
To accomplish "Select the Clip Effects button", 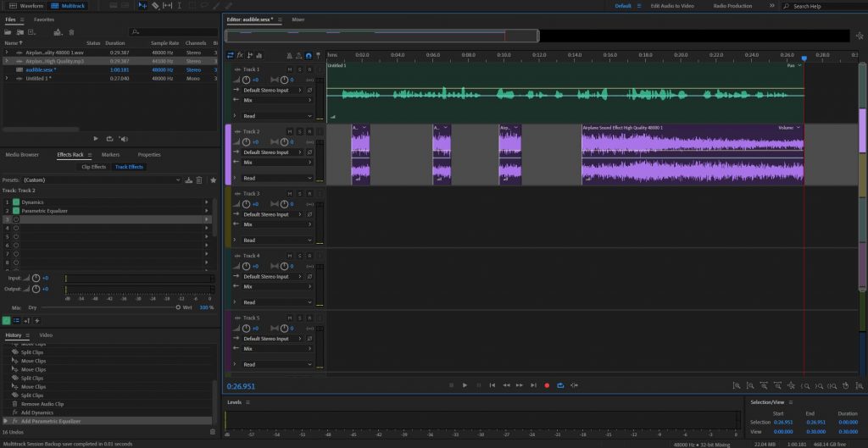I will pyautogui.click(x=93, y=167).
